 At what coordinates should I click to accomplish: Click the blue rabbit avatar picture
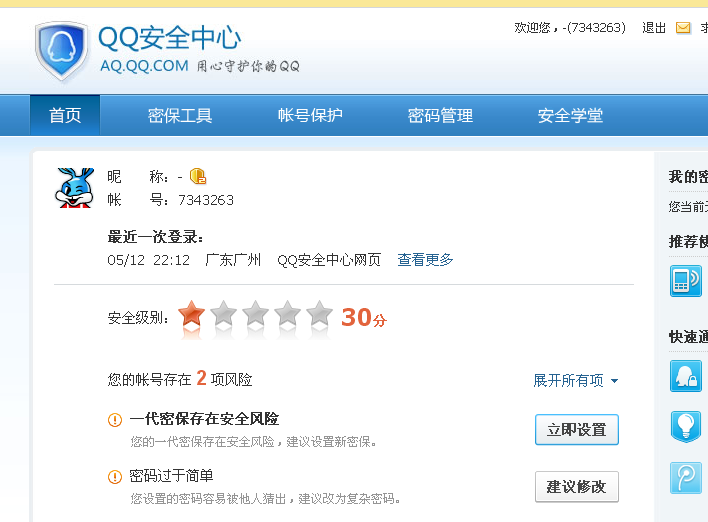(75, 188)
